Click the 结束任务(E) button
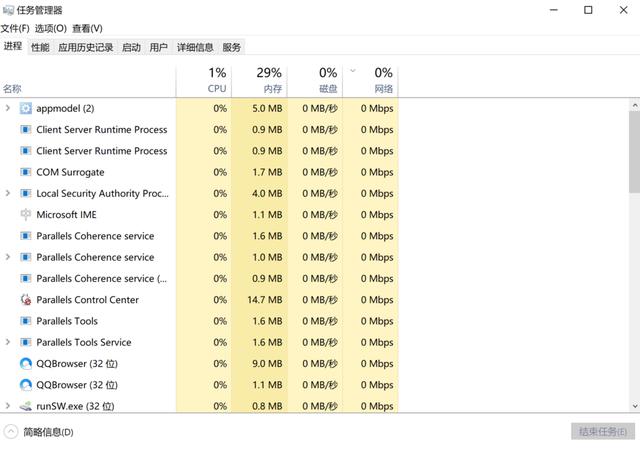The width and height of the screenshot is (640, 449). [603, 431]
